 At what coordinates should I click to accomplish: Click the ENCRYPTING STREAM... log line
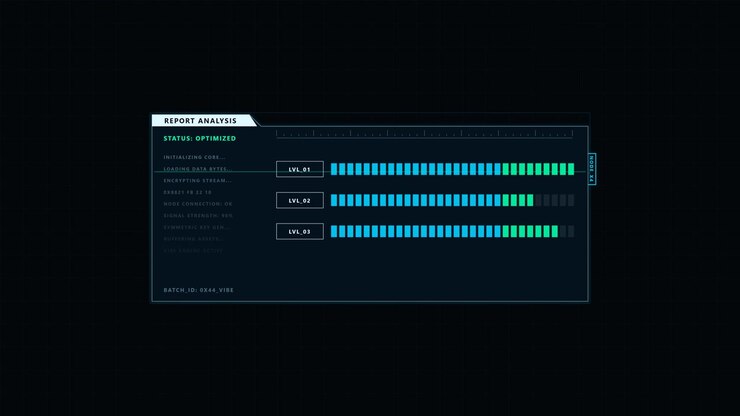(197, 181)
